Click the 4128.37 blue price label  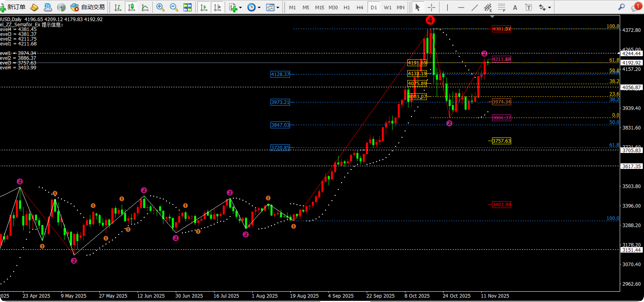(280, 75)
